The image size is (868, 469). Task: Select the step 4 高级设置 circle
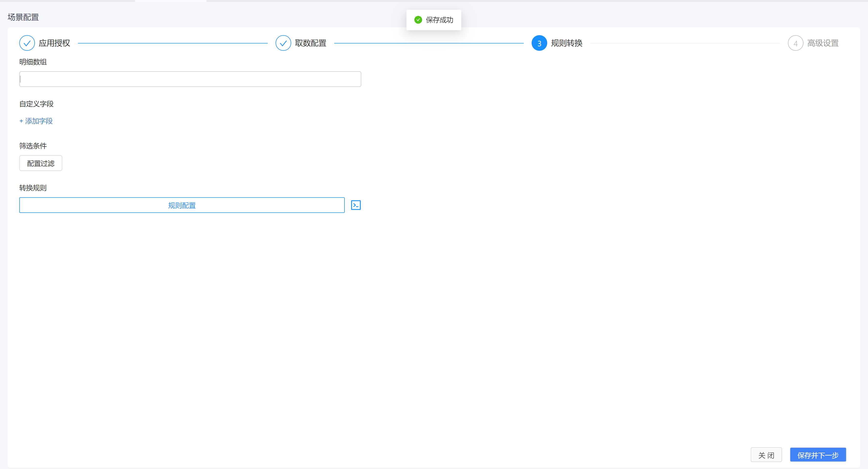point(795,43)
